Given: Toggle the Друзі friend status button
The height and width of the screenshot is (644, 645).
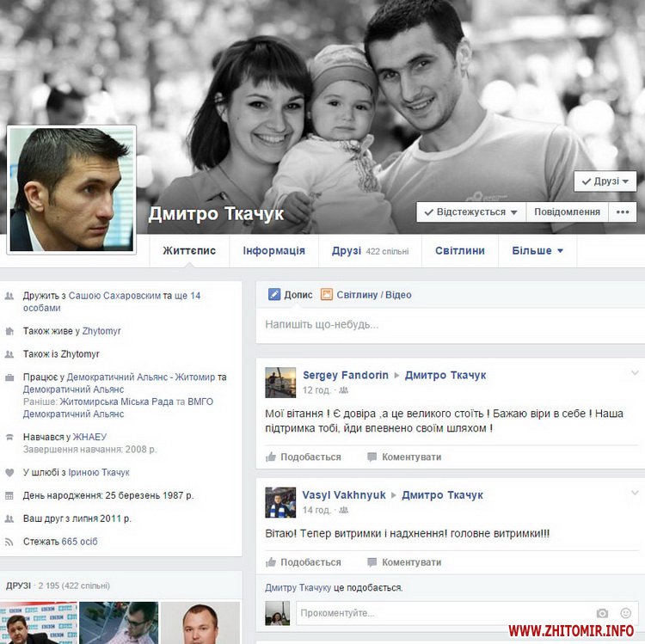Looking at the screenshot, I should (x=605, y=181).
